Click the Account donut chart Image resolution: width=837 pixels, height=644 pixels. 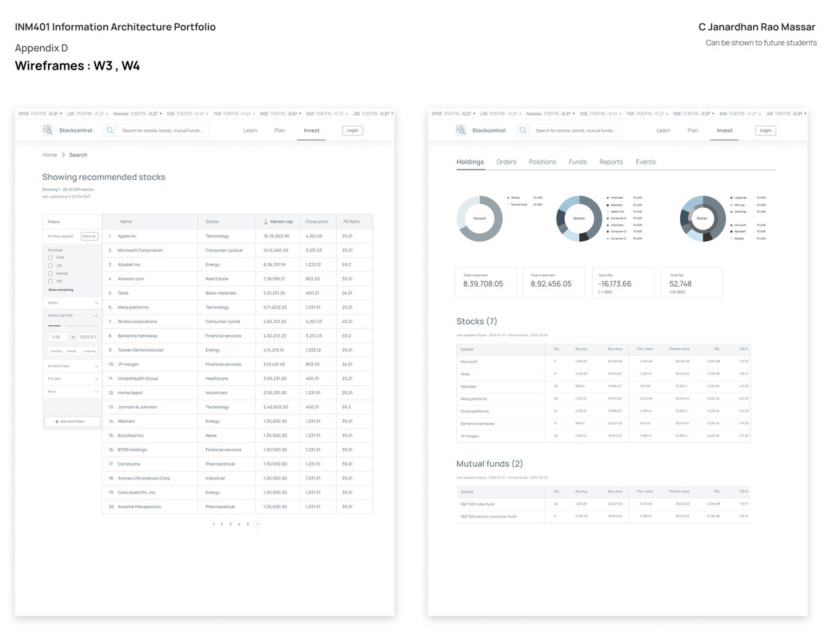click(x=480, y=218)
